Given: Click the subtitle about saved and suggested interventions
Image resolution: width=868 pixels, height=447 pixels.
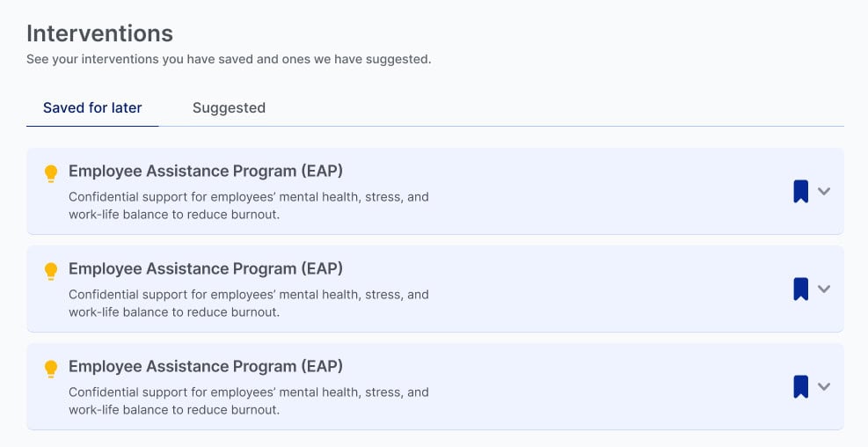Looking at the screenshot, I should (x=229, y=60).
